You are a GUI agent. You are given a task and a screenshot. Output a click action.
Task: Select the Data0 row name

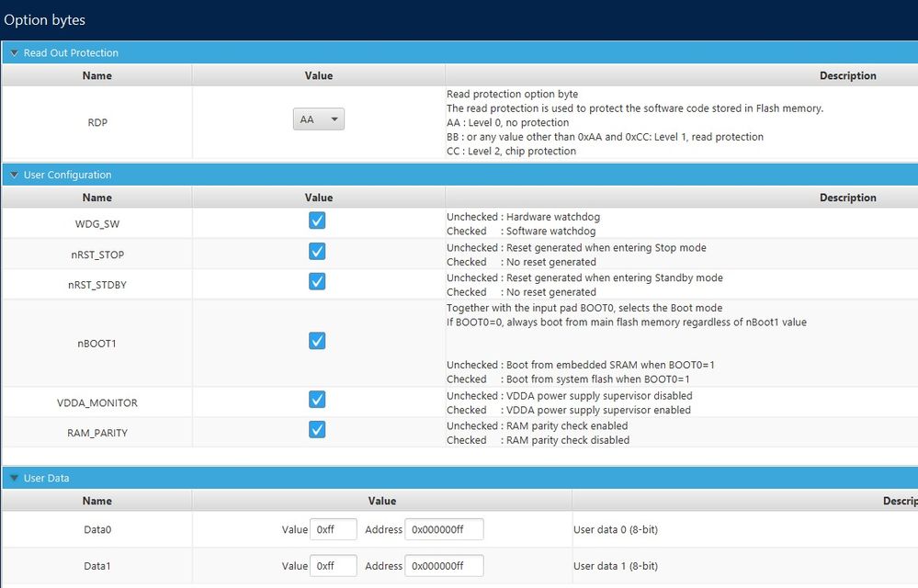click(x=97, y=530)
